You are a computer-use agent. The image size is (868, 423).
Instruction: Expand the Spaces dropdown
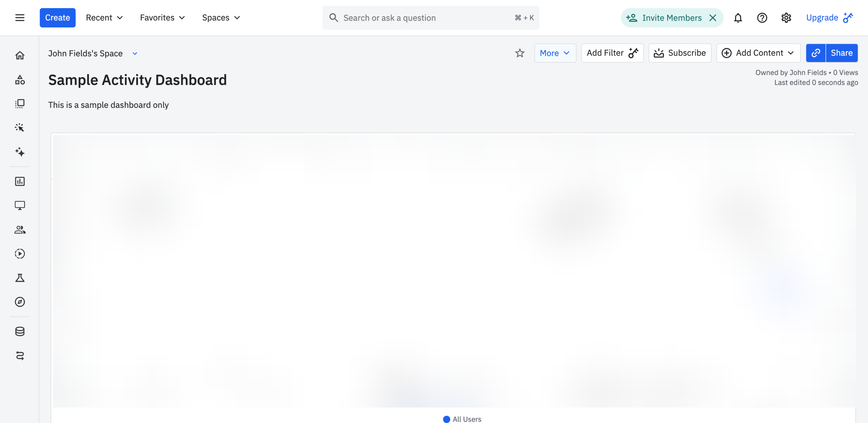click(221, 18)
